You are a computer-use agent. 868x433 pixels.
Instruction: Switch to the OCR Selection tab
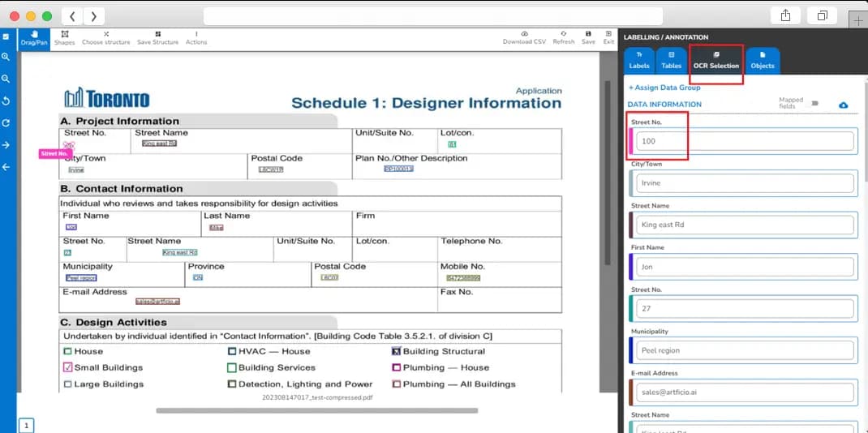point(715,61)
